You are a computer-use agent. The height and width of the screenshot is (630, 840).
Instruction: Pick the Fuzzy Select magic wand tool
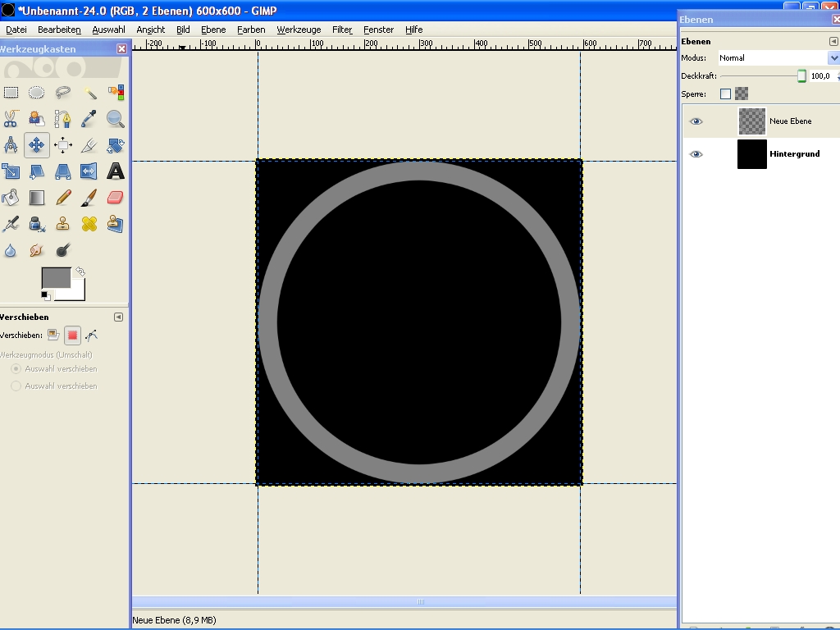89,93
